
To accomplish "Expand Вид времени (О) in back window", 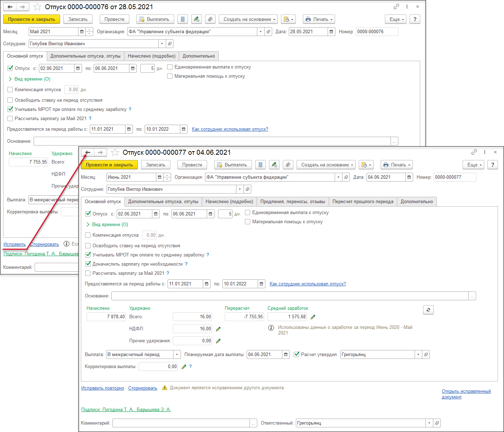I will (29, 79).
